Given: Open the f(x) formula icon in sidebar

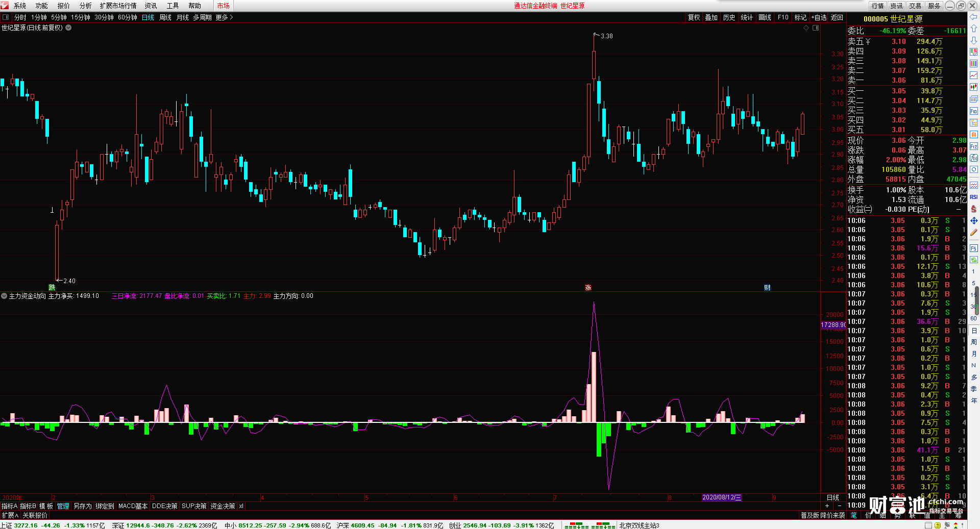Looking at the screenshot, I should [x=973, y=158].
